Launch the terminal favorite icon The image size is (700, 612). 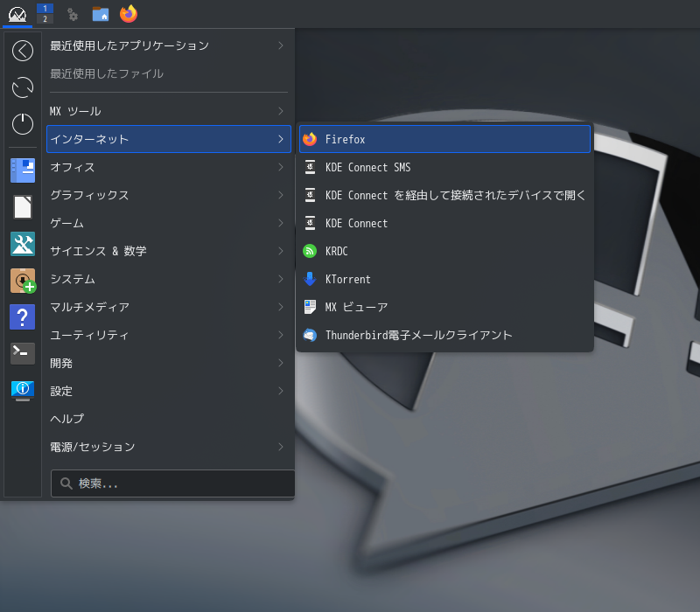pyautogui.click(x=23, y=353)
